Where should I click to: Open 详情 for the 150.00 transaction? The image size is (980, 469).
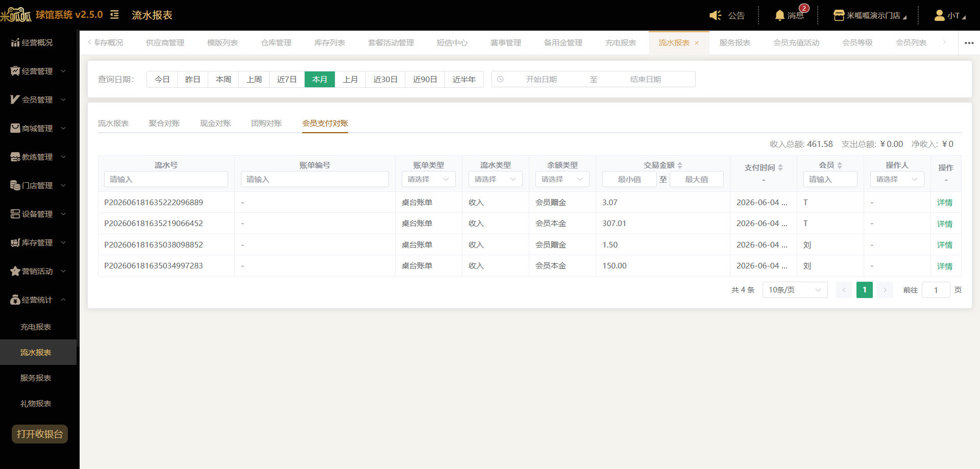(945, 266)
